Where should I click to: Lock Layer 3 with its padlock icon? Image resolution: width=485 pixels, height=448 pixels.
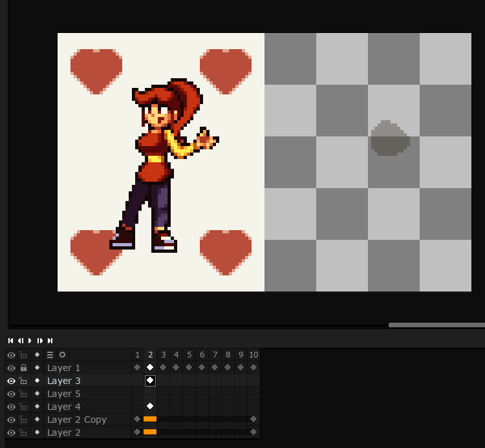click(x=23, y=381)
